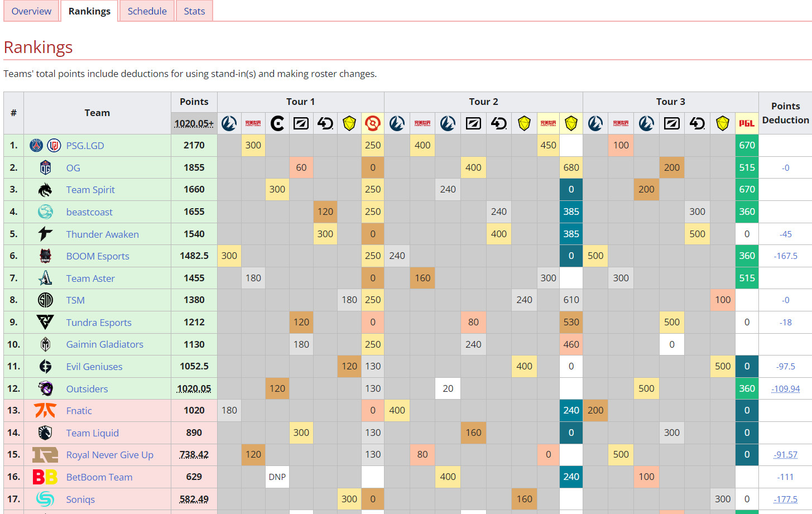Image resolution: width=812 pixels, height=514 pixels.
Task: Click the Team Spirit dragon logo
Action: tap(45, 190)
